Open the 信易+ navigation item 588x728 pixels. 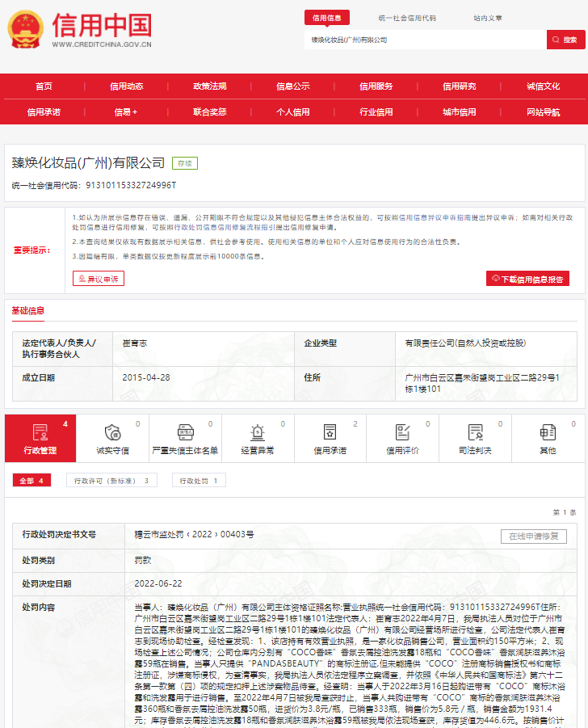[x=126, y=112]
